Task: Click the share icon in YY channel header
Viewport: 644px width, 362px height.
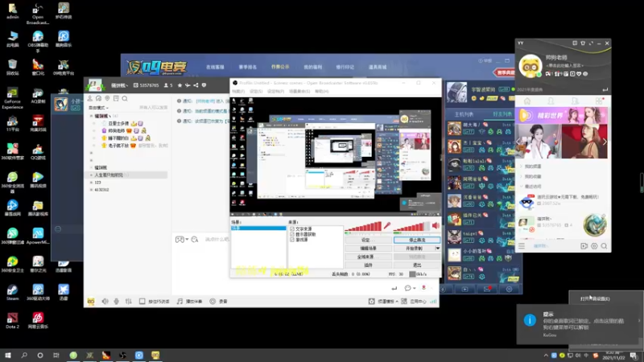Action: click(x=196, y=85)
